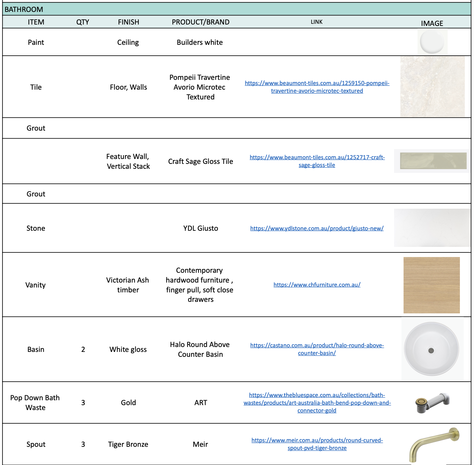
Task: Select the Craft Sage Gloss Tile cell
Action: click(201, 161)
